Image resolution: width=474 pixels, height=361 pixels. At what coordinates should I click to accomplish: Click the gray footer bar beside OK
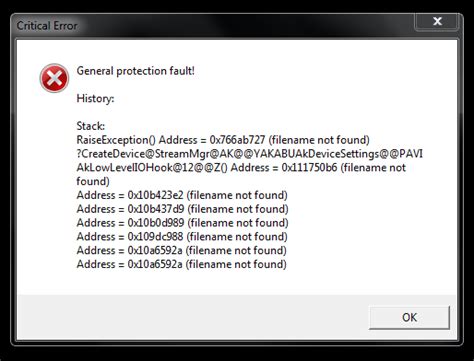(193, 317)
